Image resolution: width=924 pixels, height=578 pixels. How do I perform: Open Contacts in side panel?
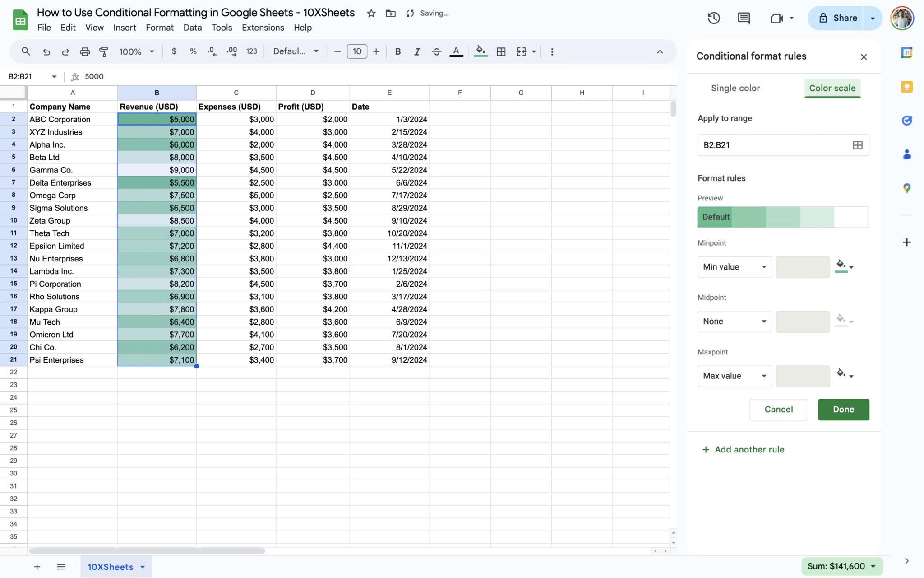pos(906,154)
